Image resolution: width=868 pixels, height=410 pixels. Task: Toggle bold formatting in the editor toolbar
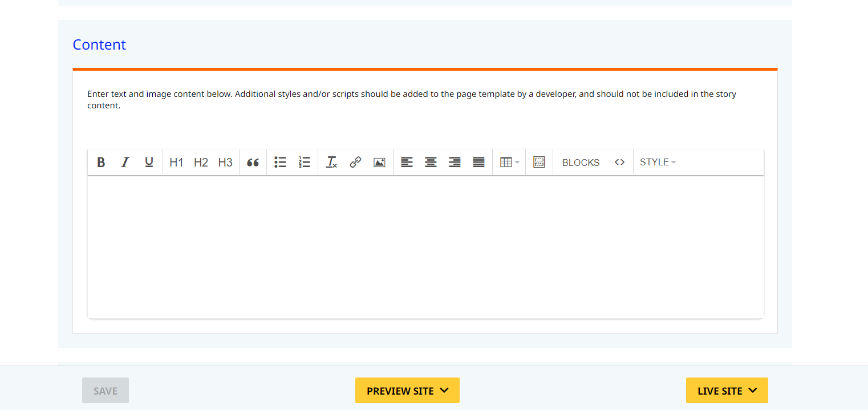[101, 163]
